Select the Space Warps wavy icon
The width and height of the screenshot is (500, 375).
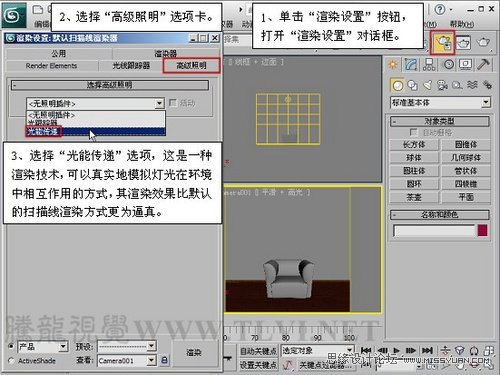[472, 85]
